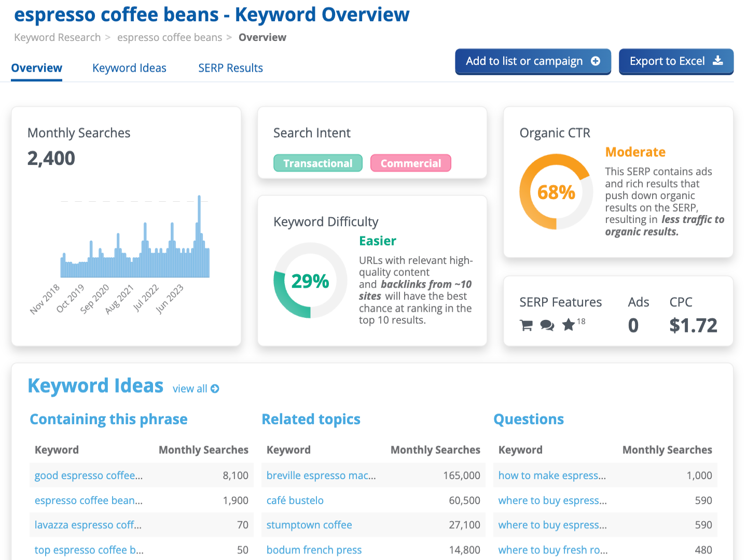Open the café bustelo related topic
747x560 pixels.
tap(295, 500)
